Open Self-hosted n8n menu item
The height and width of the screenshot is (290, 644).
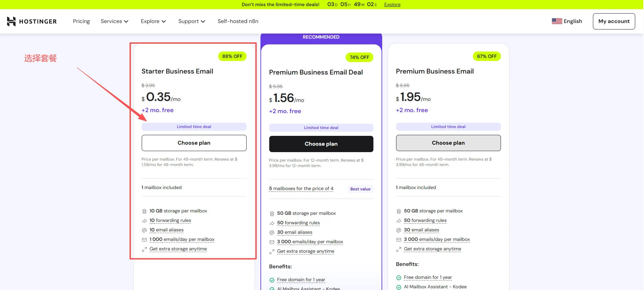click(x=238, y=21)
